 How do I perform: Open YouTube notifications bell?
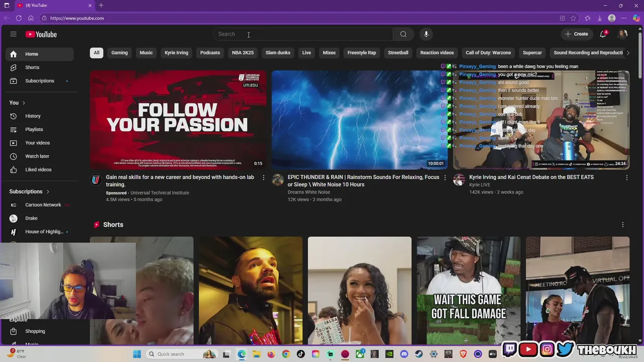[603, 34]
